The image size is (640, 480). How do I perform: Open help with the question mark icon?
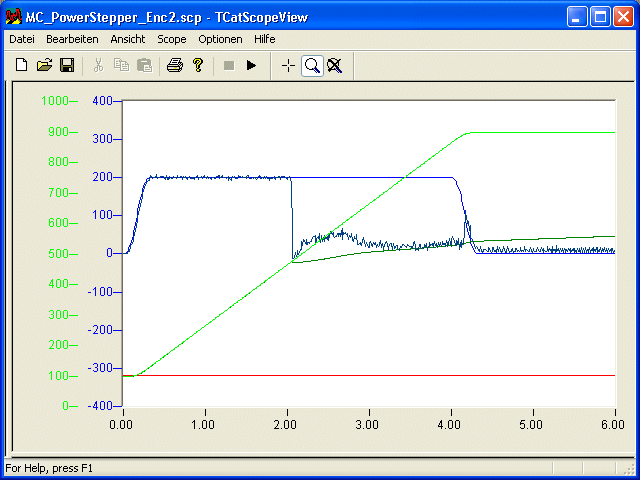point(198,65)
